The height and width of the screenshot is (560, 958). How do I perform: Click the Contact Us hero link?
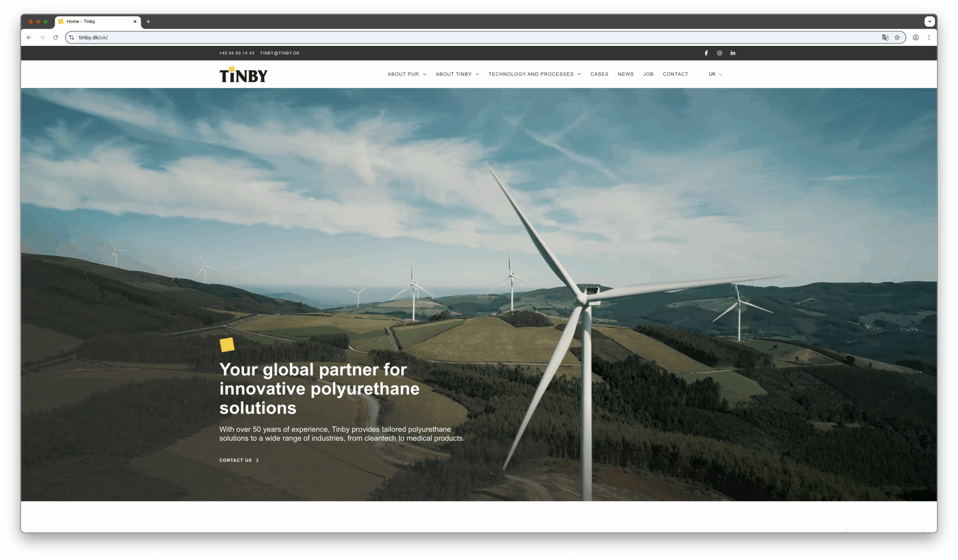pos(239,460)
